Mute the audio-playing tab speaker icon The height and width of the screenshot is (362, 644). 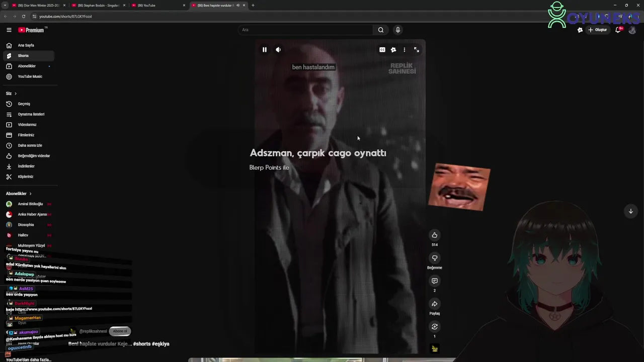click(x=238, y=5)
